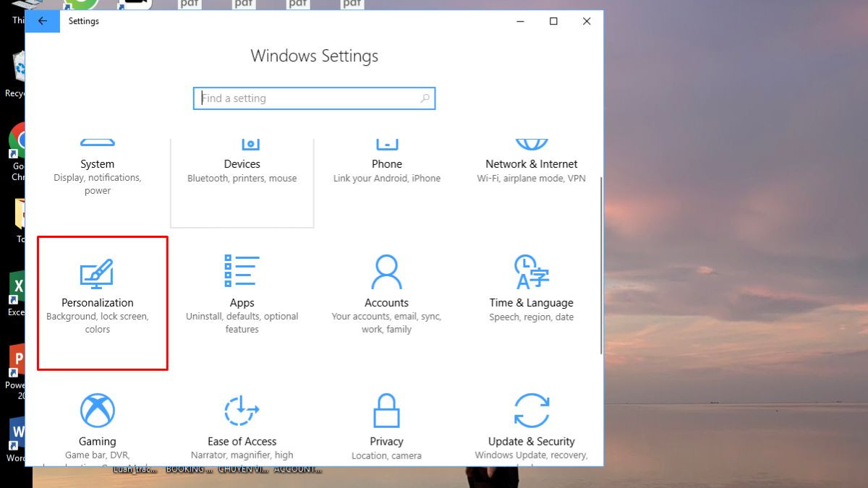Screen dimensions: 868x488
Task: Click the search magnifier icon
Action: pos(425,98)
